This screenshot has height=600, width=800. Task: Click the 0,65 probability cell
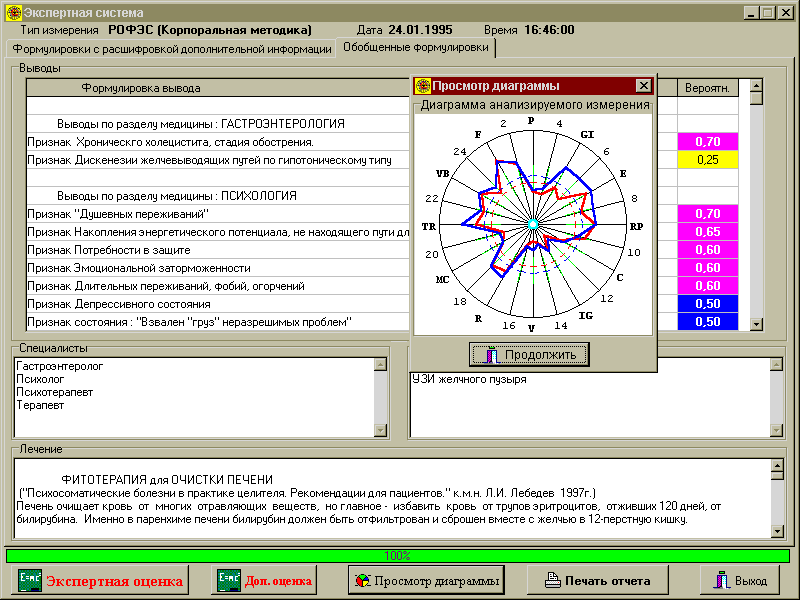[708, 232]
